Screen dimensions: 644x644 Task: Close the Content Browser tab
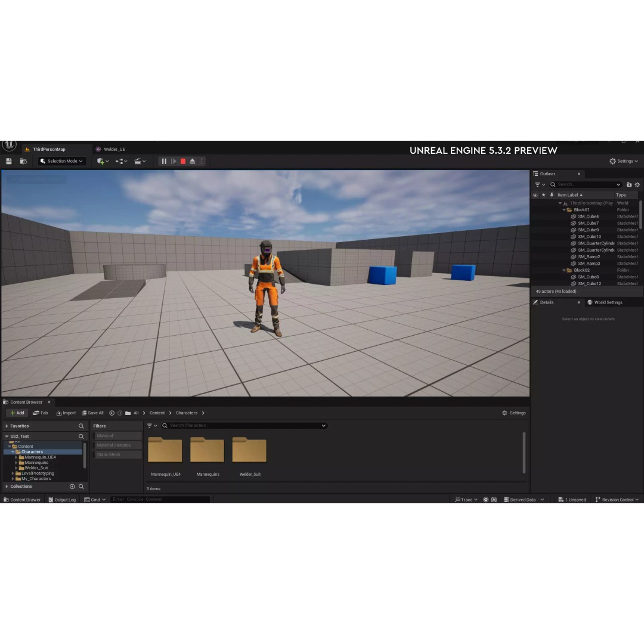(x=49, y=402)
